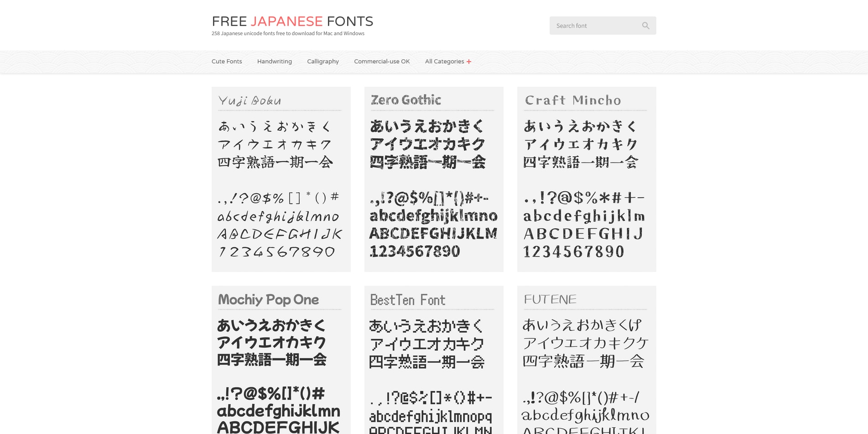Open the Zero Gothic font page
868x434 pixels.
pos(405,99)
